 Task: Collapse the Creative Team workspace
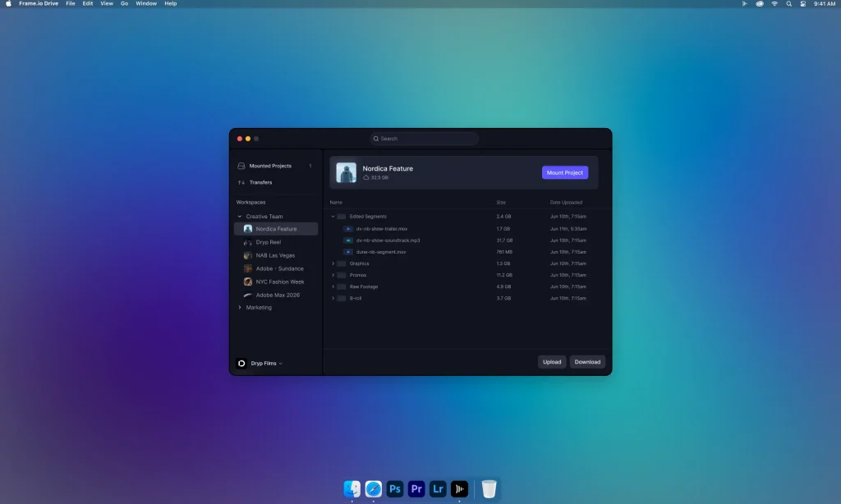(240, 217)
